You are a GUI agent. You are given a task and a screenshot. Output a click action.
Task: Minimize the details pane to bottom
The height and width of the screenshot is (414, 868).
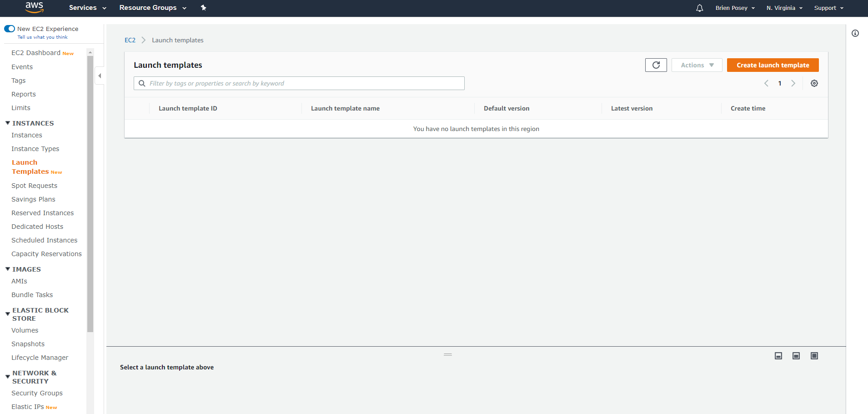pos(778,356)
